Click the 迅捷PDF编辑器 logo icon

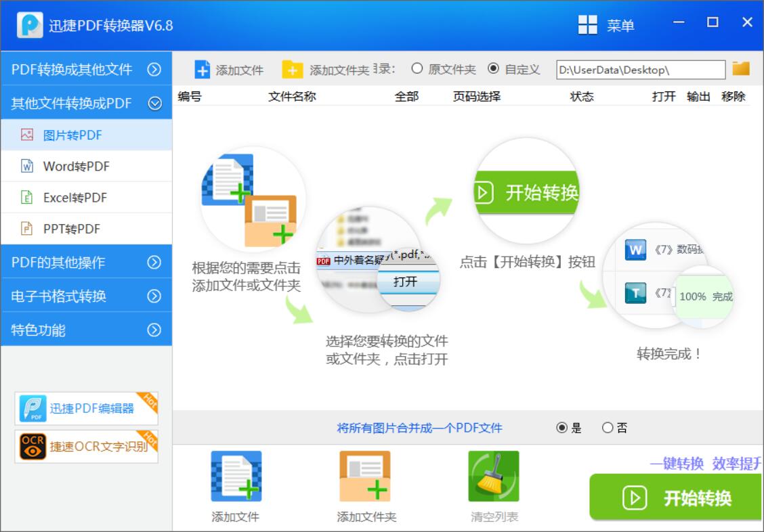pyautogui.click(x=33, y=408)
